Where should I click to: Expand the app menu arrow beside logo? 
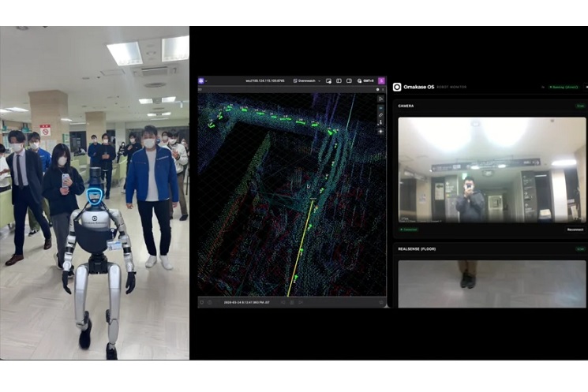pyautogui.click(x=207, y=80)
